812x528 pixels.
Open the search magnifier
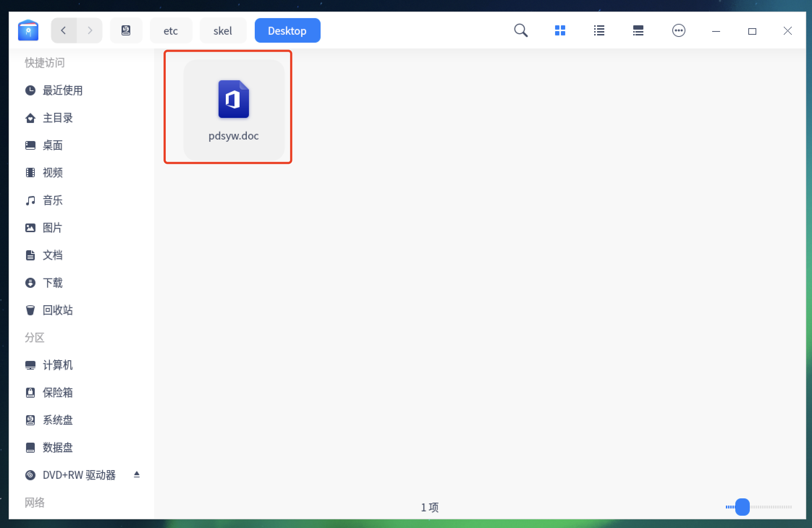pos(521,30)
